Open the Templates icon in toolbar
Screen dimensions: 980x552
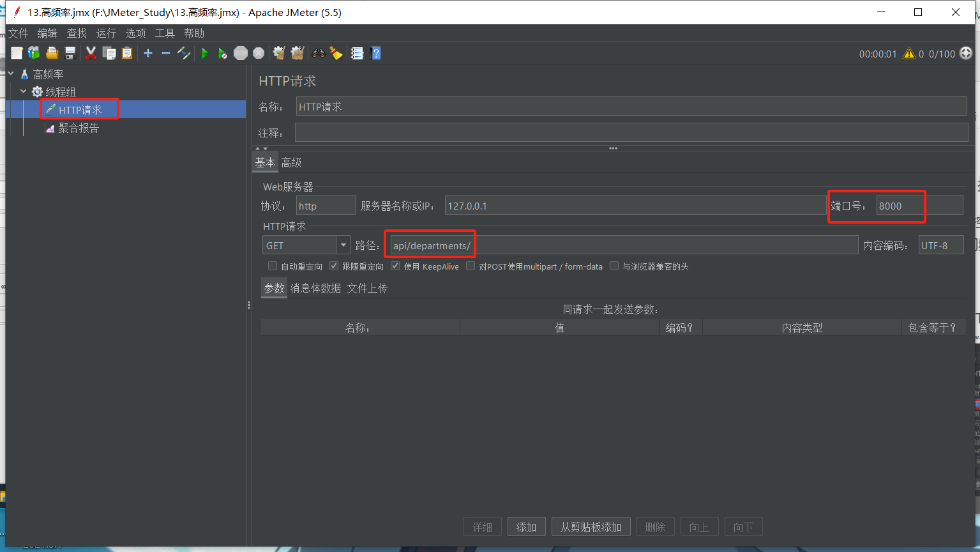pyautogui.click(x=34, y=53)
